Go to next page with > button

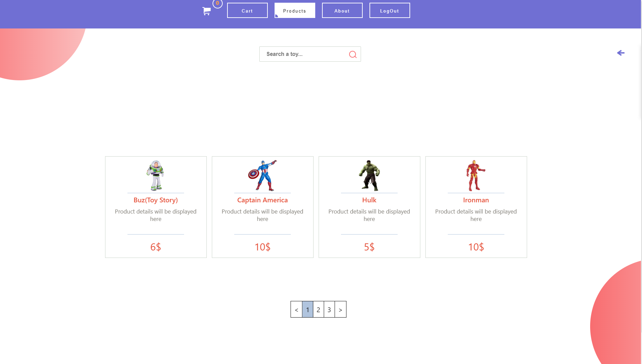tap(341, 309)
